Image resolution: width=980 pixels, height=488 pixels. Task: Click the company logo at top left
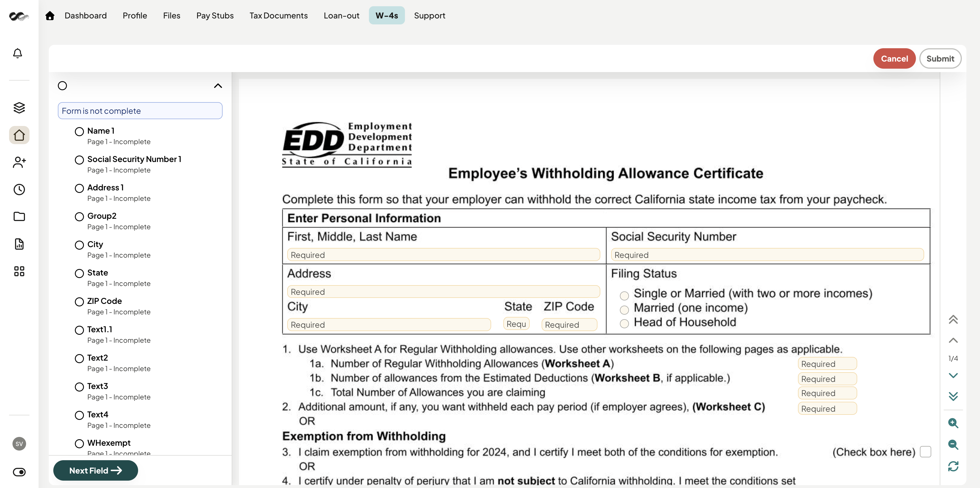[19, 16]
